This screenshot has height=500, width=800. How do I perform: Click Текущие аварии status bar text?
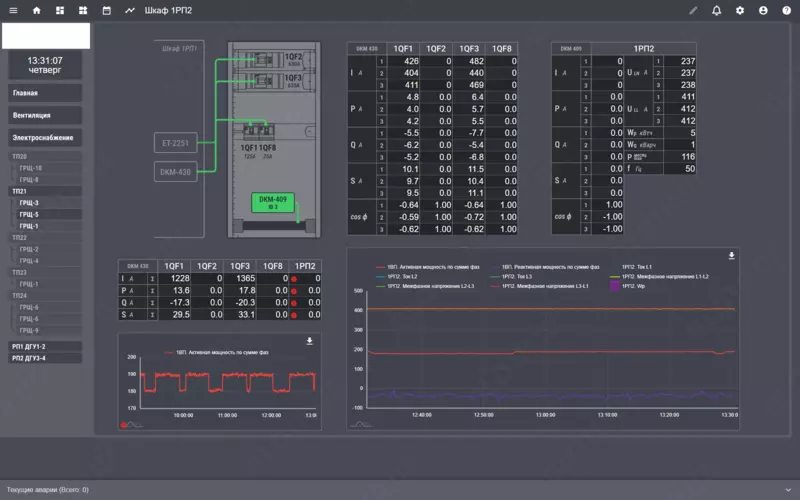pyautogui.click(x=47, y=490)
